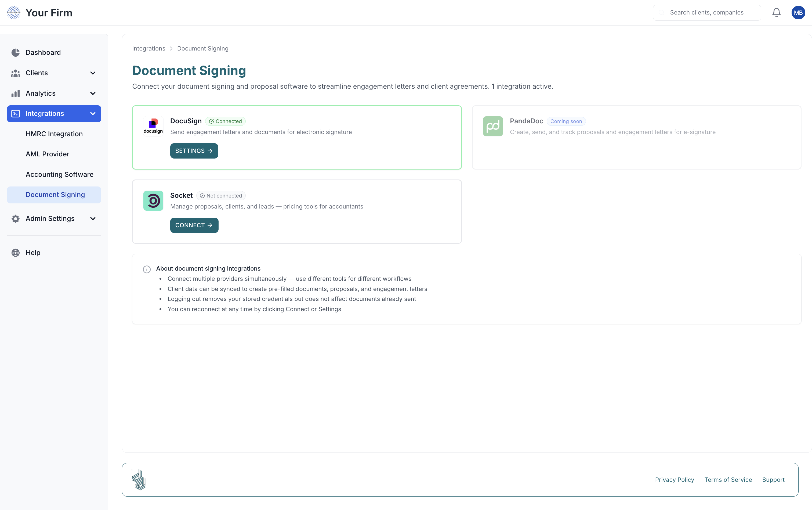
Task: Open the MB user avatar menu
Action: pos(798,12)
